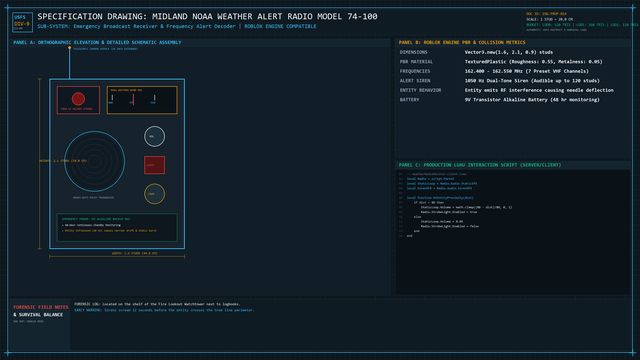
Task: Click the Forensic Field Notes heading
Action: (x=41, y=307)
